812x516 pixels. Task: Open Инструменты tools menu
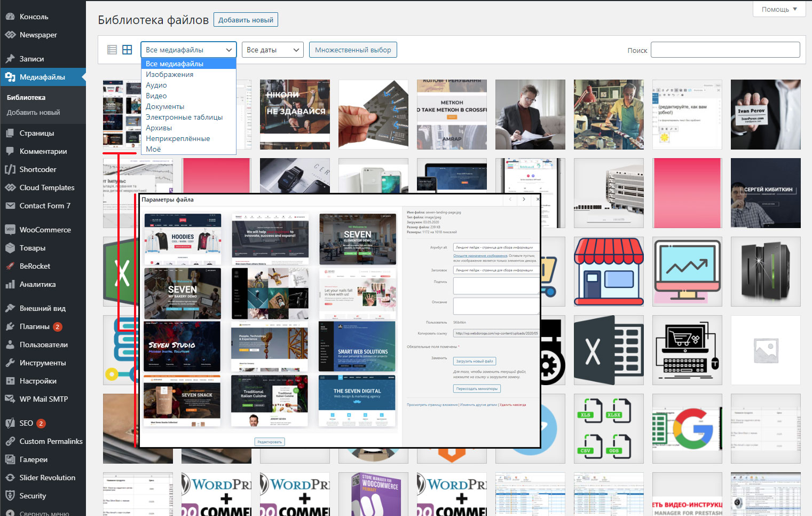43,363
